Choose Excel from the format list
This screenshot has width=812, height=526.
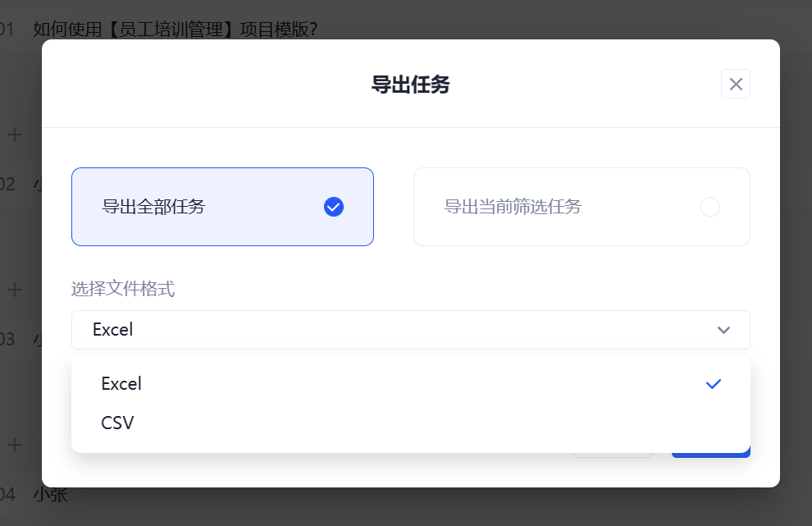[x=121, y=384]
